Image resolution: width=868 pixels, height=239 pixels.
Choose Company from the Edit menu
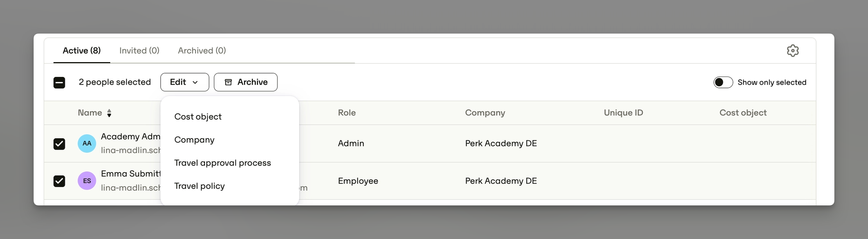[194, 140]
